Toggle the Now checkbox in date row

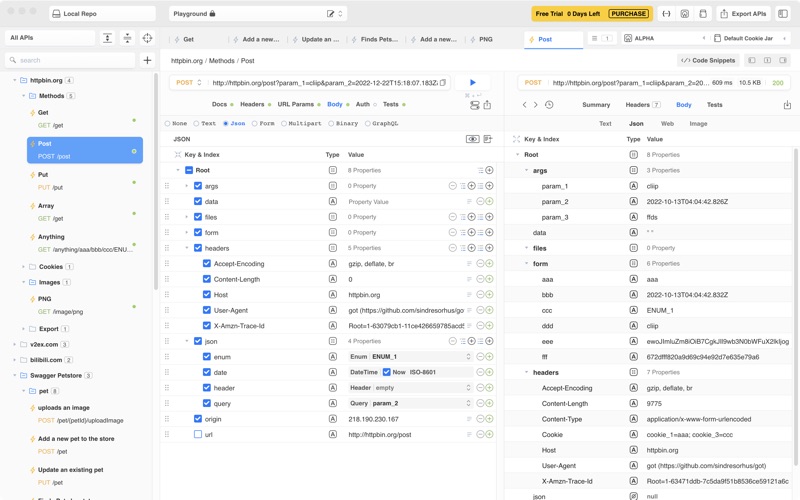(x=387, y=372)
